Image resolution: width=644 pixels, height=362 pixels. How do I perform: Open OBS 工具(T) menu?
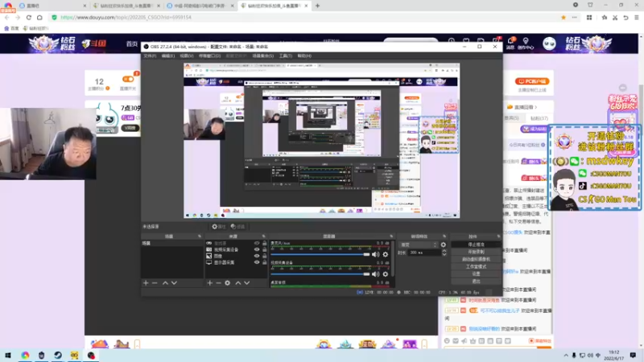(286, 56)
